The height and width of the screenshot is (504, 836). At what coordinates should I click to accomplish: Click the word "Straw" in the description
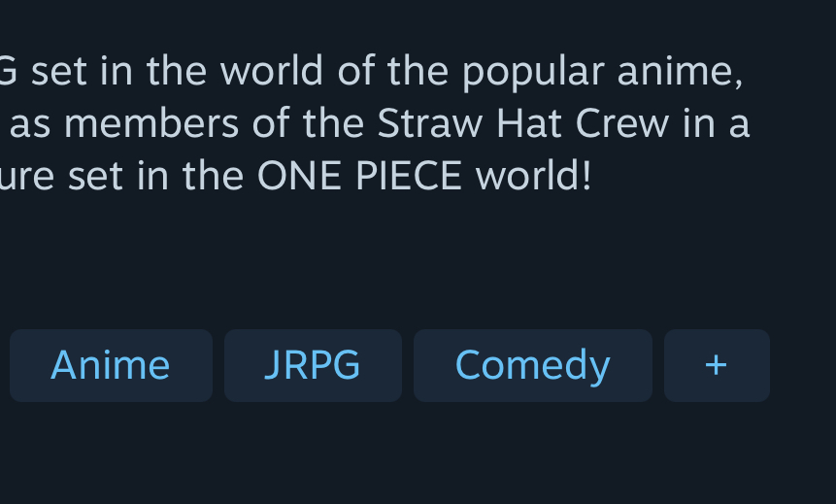click(x=429, y=123)
